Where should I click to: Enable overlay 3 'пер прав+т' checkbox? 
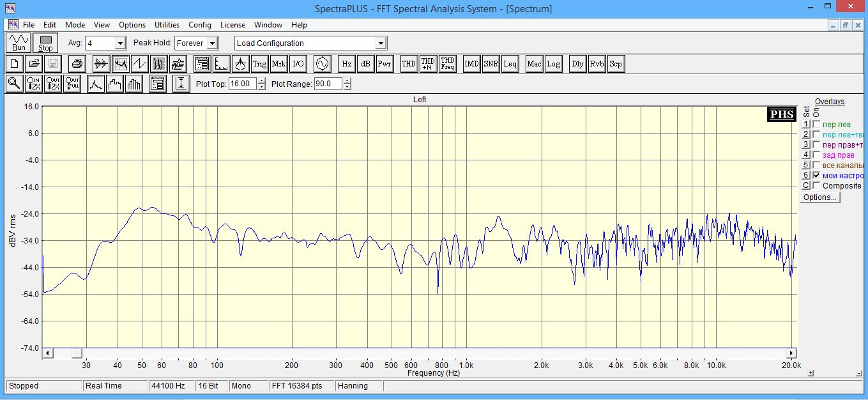pos(816,145)
